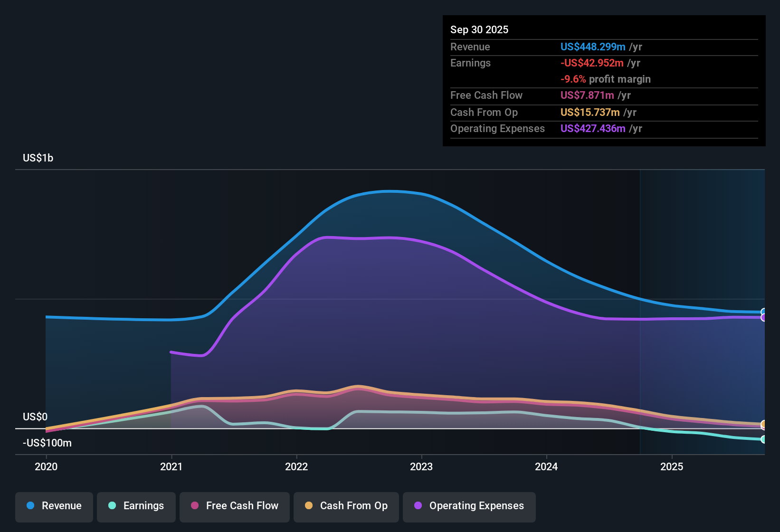Image resolution: width=780 pixels, height=532 pixels.
Task: Click the -9.6% profit margin text
Action: point(606,79)
